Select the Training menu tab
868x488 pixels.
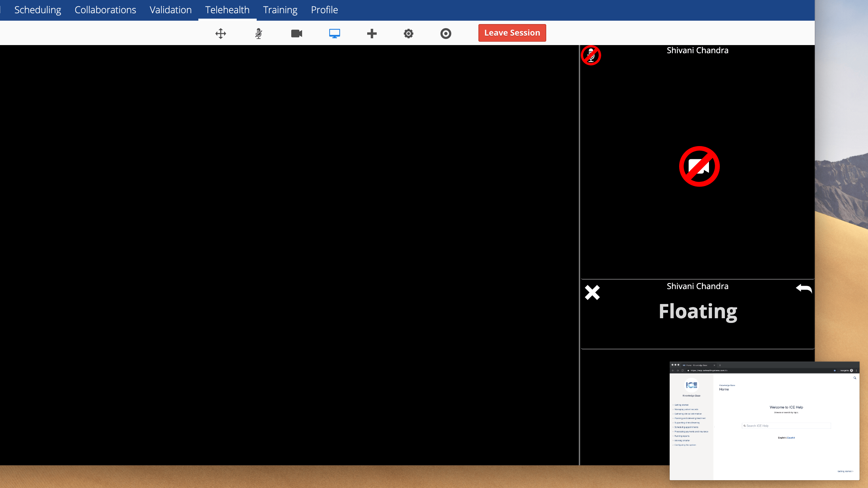280,9
